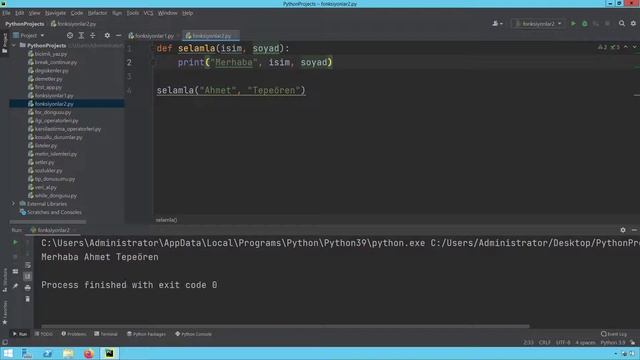Viewport: 640px width, 360px height.
Task: Open first_app.py in the project tree
Action: tap(48, 87)
